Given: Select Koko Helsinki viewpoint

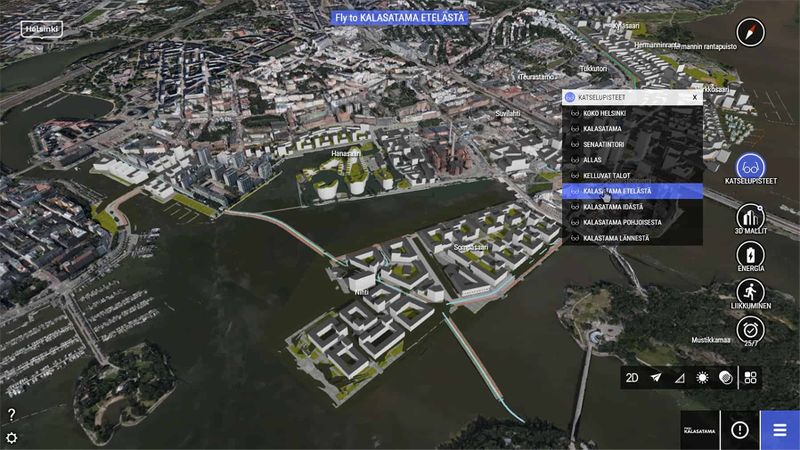Looking at the screenshot, I should click(632, 113).
